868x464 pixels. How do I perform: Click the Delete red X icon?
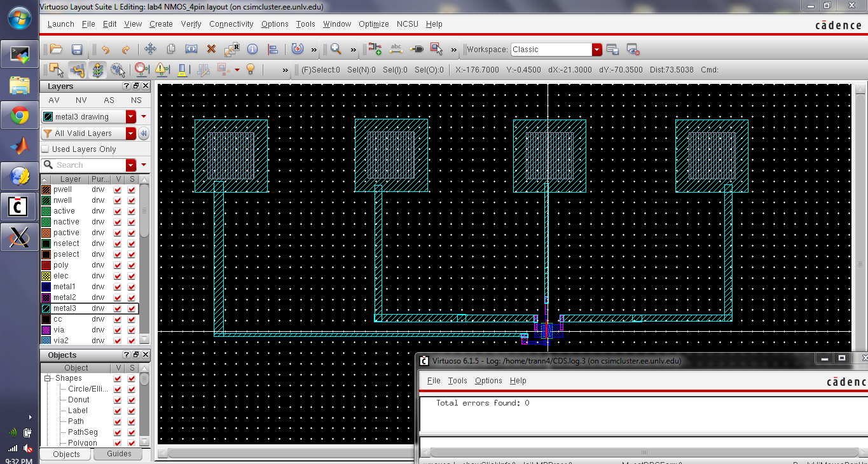(212, 49)
